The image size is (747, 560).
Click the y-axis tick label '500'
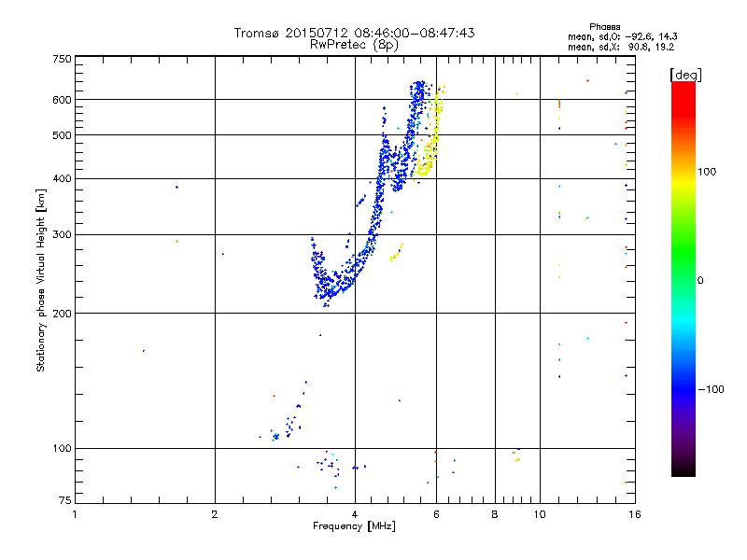click(x=62, y=135)
